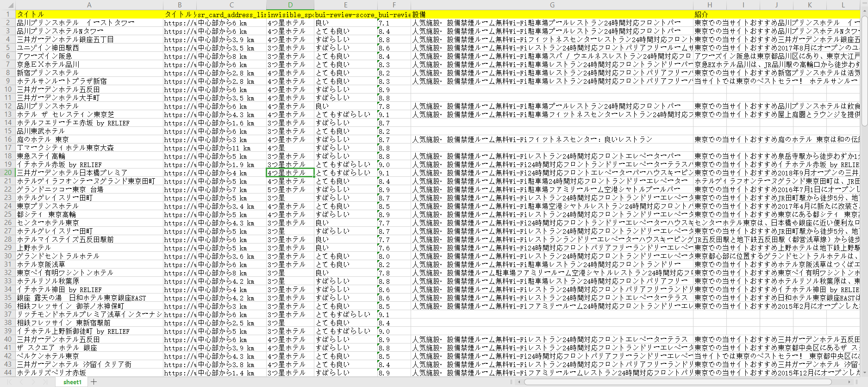Select row 20 header
This screenshot has height=387, width=868.
click(x=7, y=173)
